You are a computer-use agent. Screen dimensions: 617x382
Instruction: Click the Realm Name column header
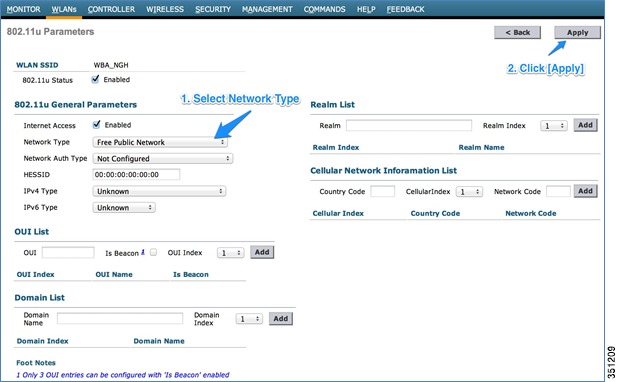tap(481, 147)
